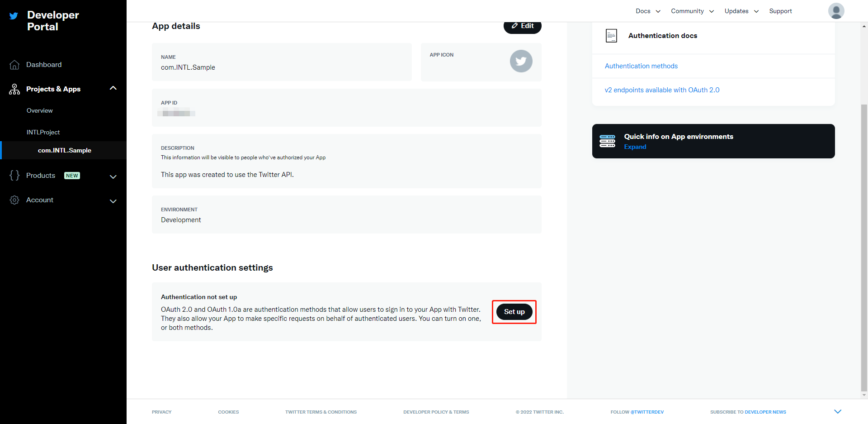The height and width of the screenshot is (424, 868).
Task: Open the Docs dropdown menu
Action: 647,11
